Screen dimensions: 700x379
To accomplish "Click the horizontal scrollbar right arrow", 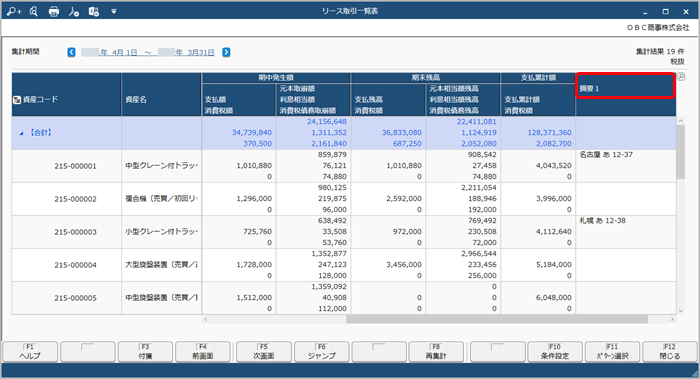I will click(672, 319).
